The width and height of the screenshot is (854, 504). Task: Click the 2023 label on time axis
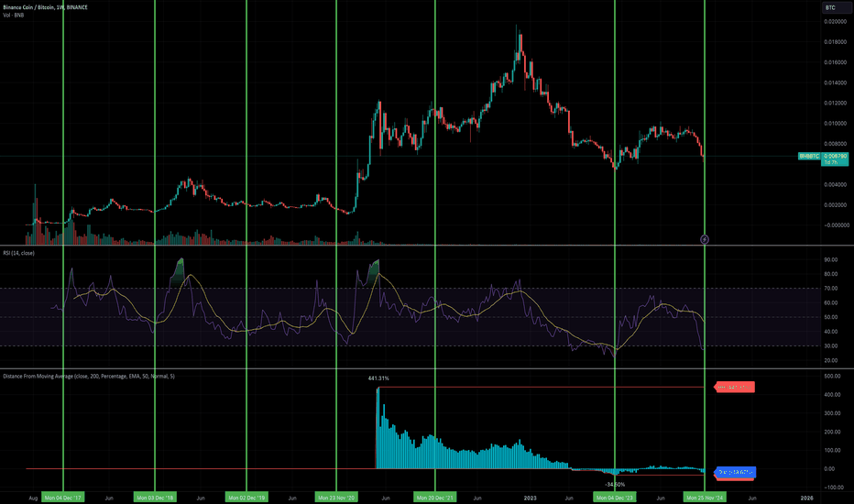[x=530, y=498]
